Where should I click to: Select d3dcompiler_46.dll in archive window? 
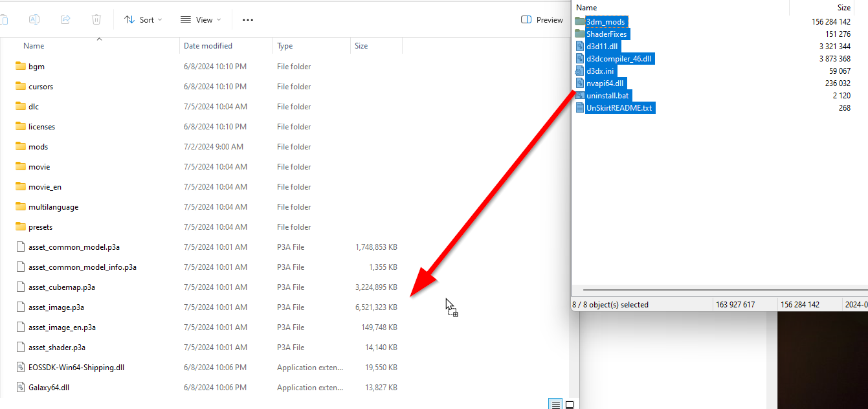click(619, 58)
